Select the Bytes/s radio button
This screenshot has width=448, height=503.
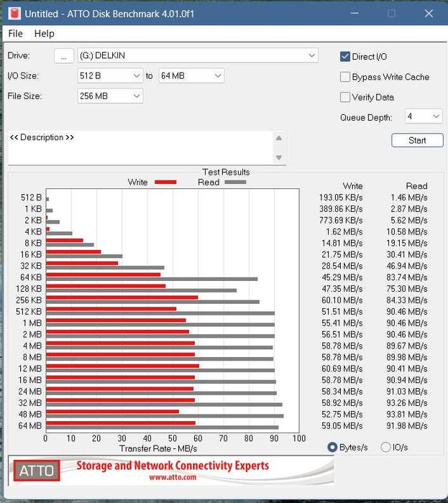click(332, 447)
